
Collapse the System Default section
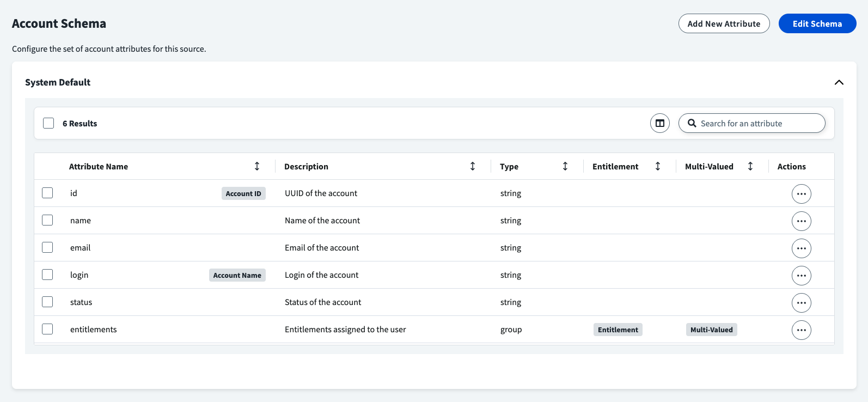coord(839,82)
